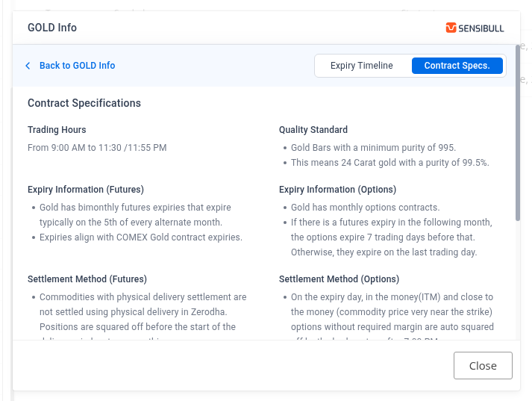Click the back chevron arrow icon
This screenshot has width=532, height=401.
28,66
